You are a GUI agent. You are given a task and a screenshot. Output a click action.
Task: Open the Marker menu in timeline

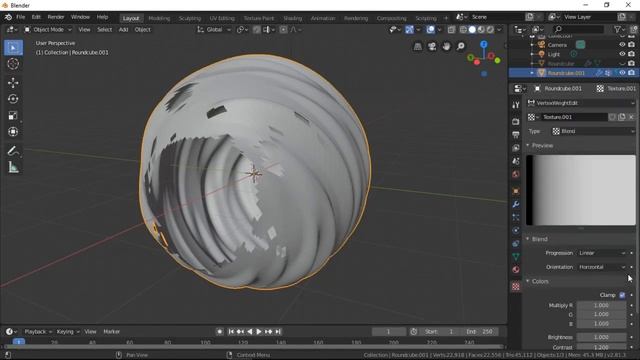[111, 331]
